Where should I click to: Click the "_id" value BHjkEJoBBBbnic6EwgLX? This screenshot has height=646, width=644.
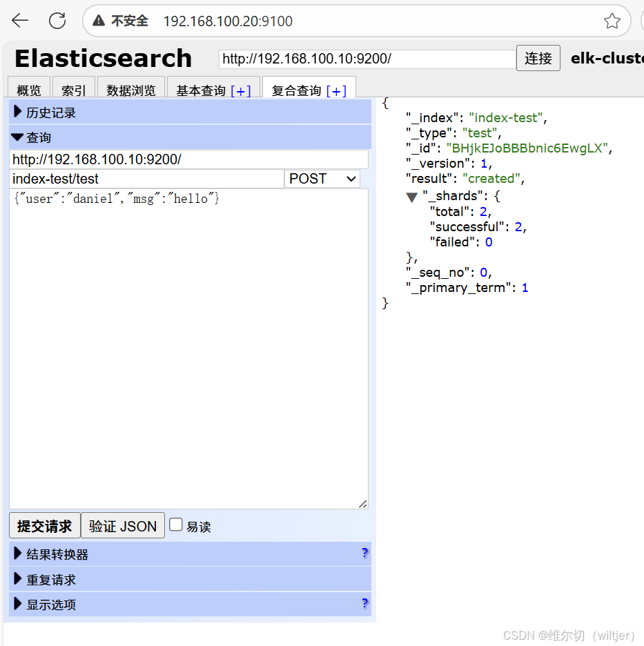click(527, 148)
